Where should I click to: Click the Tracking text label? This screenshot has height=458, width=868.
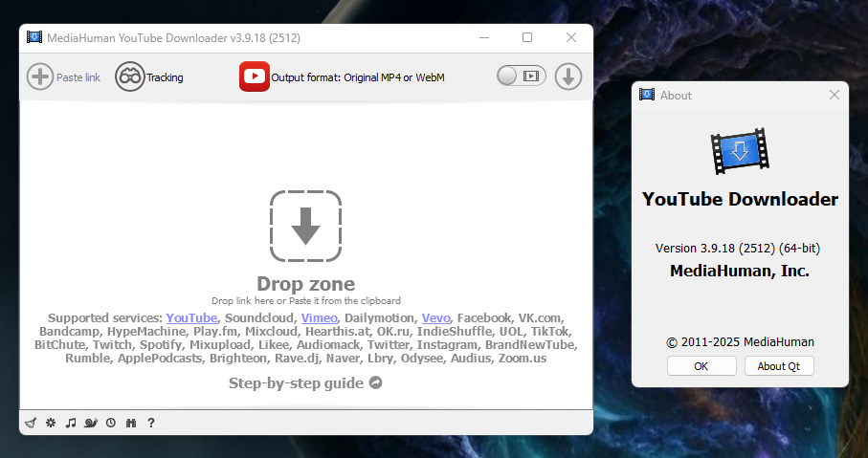(165, 77)
